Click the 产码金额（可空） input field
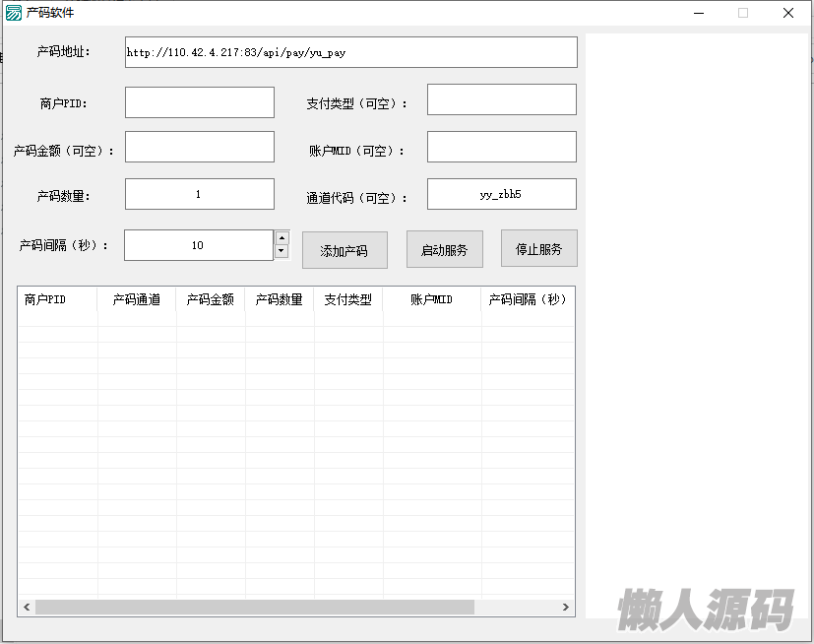 (x=200, y=147)
